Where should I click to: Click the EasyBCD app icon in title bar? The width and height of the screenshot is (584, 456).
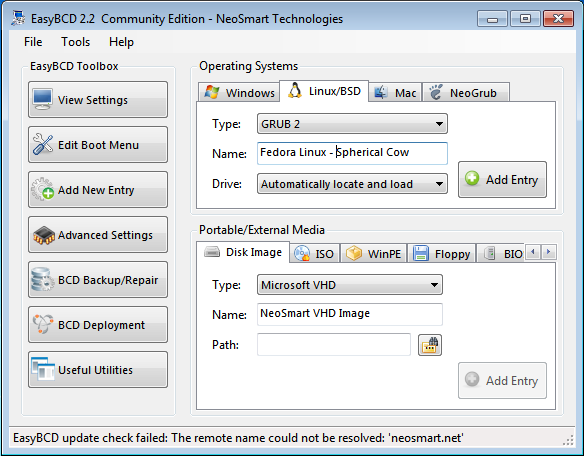18,18
